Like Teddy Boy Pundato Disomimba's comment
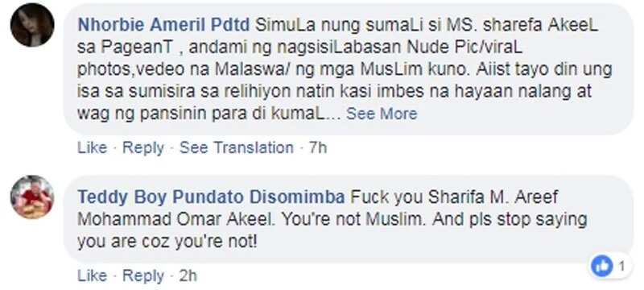 point(93,275)
